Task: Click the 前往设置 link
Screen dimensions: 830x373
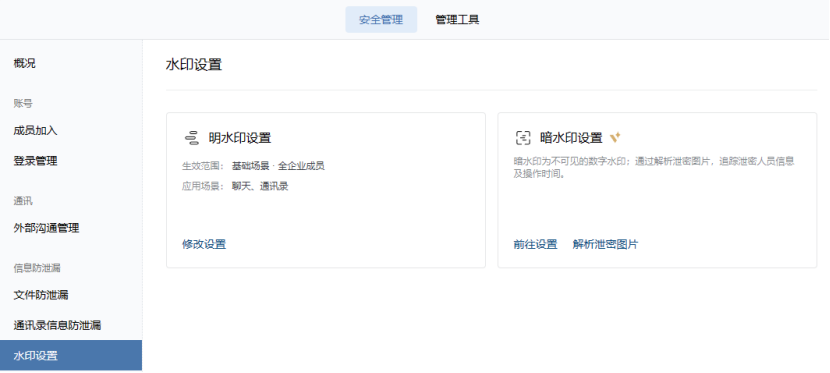Action: 535,244
